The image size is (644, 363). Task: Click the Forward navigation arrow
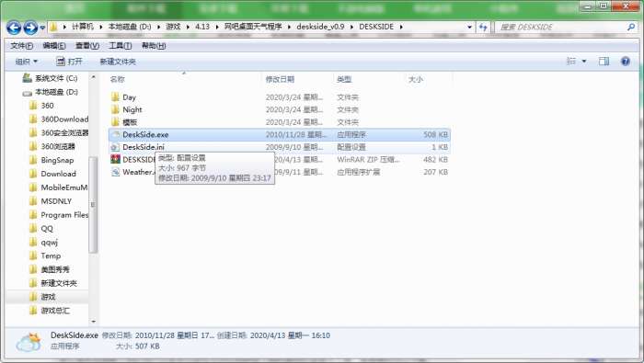[30, 28]
